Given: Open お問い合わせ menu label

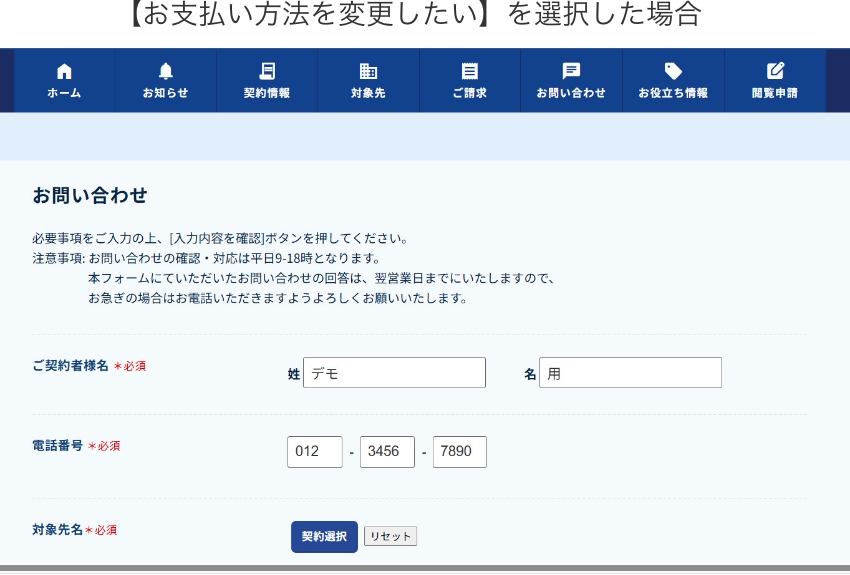Looking at the screenshot, I should pos(571,93).
